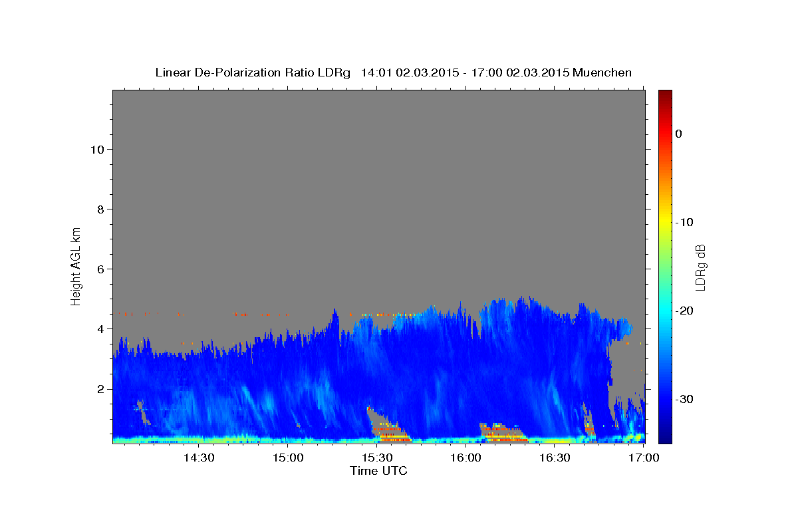The height and width of the screenshot is (532, 798).
Task: Click the colorbar label -30
Action: click(685, 399)
